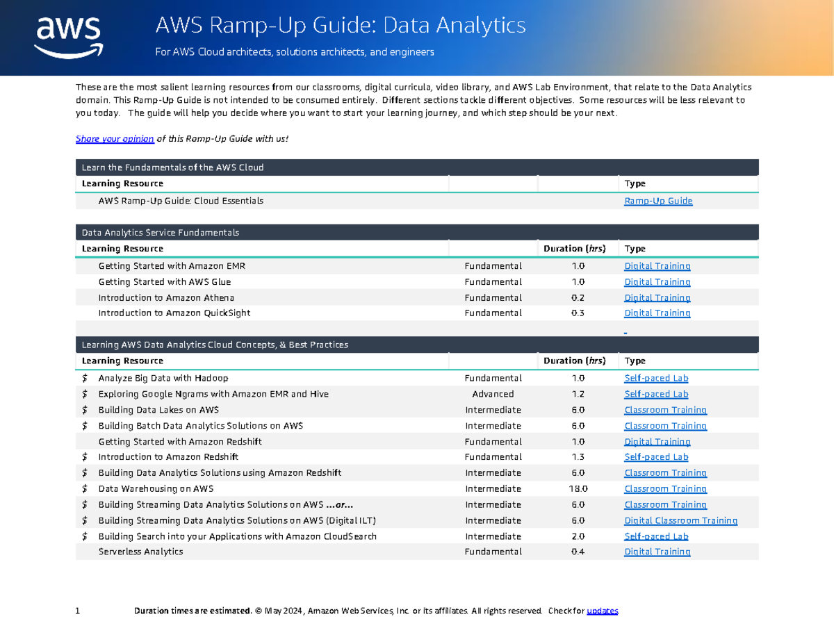Open Digital Training for Getting Started with AWS Glue
Viewport: 834px width, 644px height.
[657, 281]
